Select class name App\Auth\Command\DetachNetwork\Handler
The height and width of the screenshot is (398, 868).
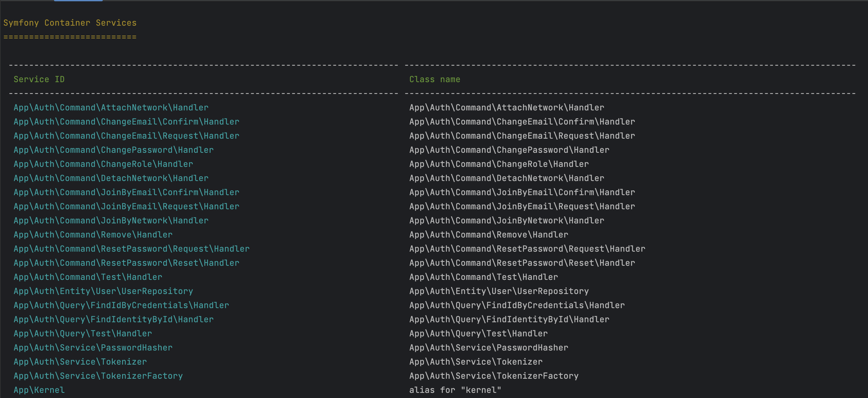point(507,178)
